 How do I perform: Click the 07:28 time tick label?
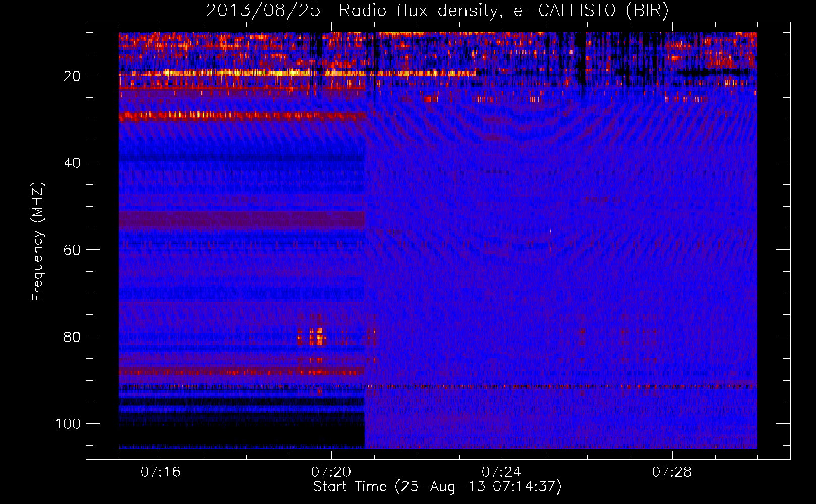pyautogui.click(x=672, y=472)
